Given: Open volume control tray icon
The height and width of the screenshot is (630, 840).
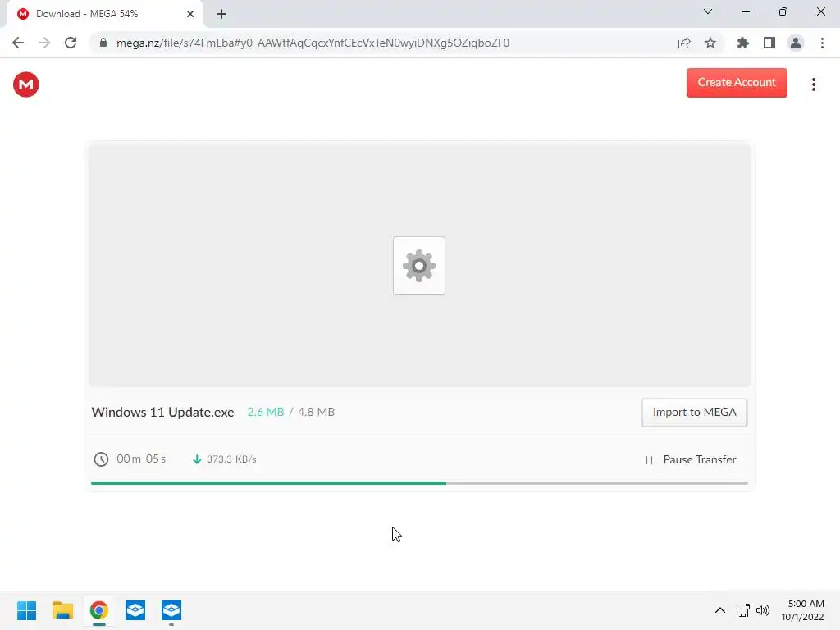Looking at the screenshot, I should point(762,610).
